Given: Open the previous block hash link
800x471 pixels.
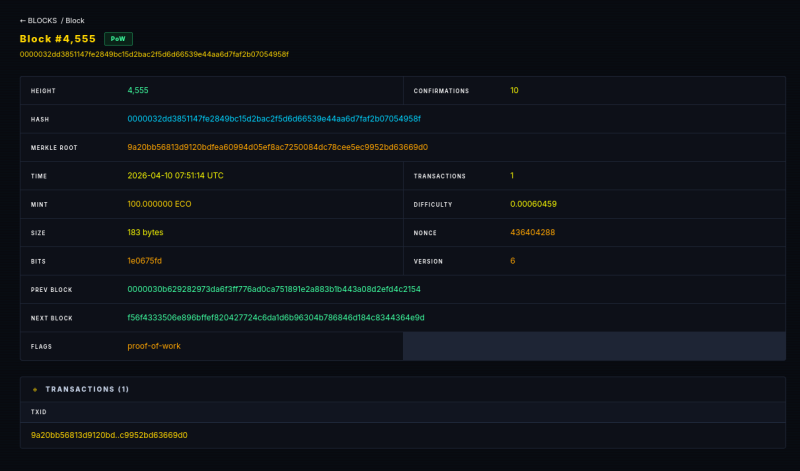Looking at the screenshot, I should pos(273,289).
